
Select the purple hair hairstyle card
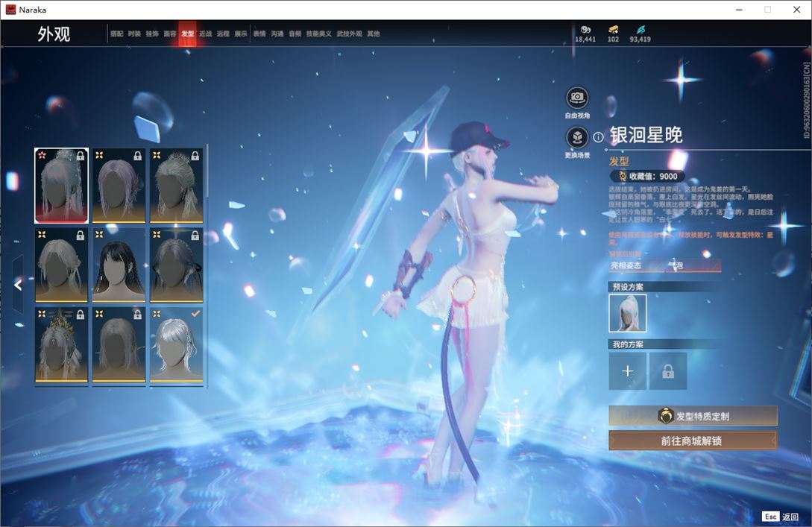click(119, 186)
